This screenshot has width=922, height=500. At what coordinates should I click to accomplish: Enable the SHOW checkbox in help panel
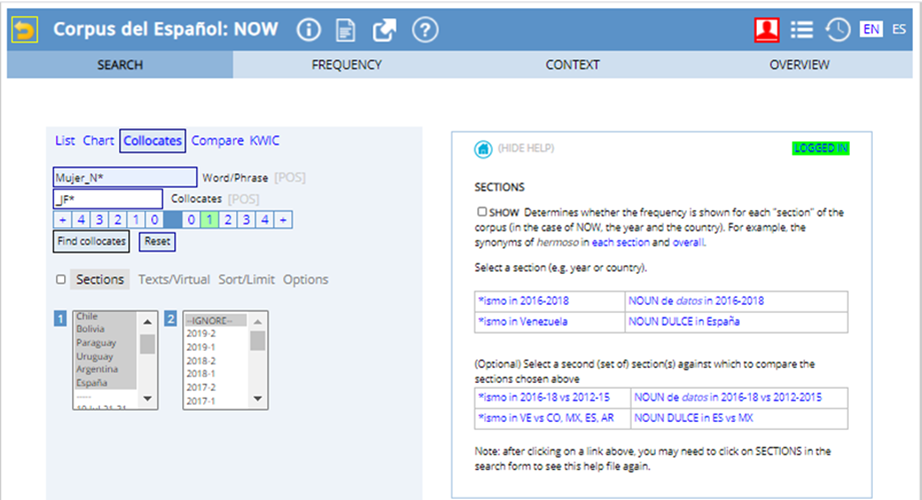coord(482,212)
